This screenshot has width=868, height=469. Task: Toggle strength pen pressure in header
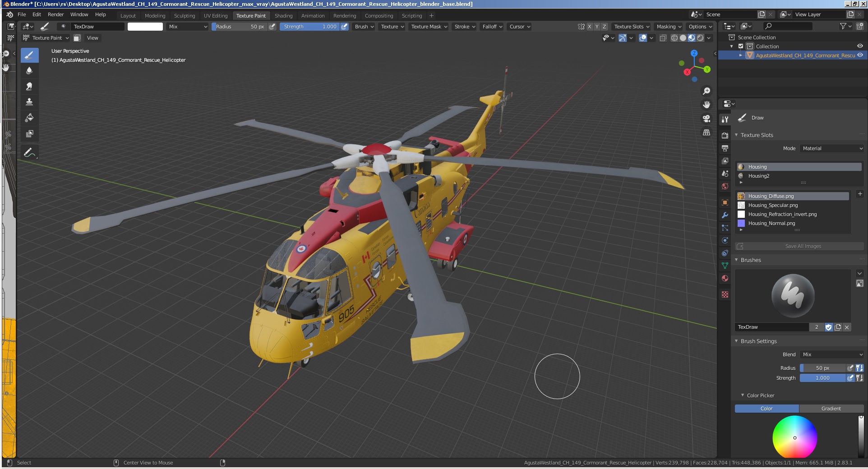click(344, 27)
